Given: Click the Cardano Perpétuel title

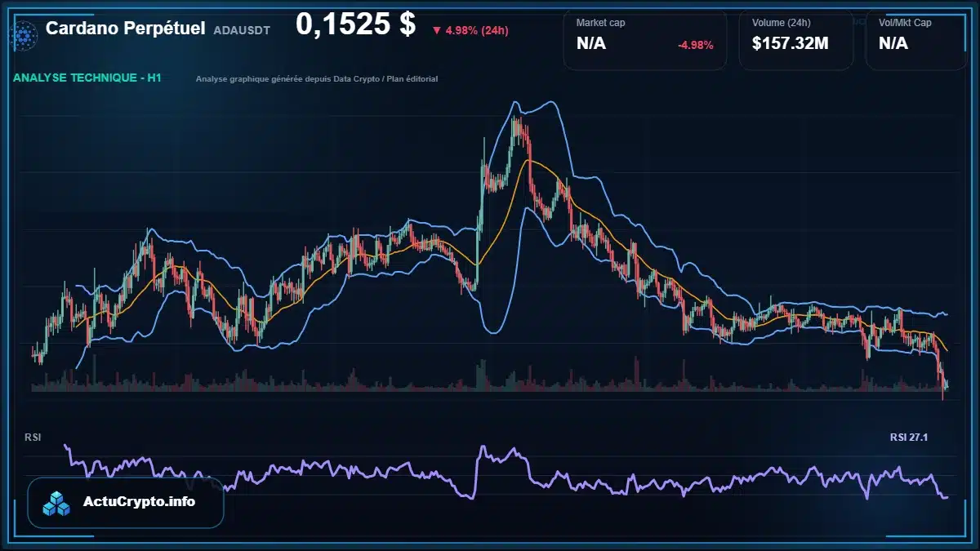Looking at the screenshot, I should [x=125, y=29].
